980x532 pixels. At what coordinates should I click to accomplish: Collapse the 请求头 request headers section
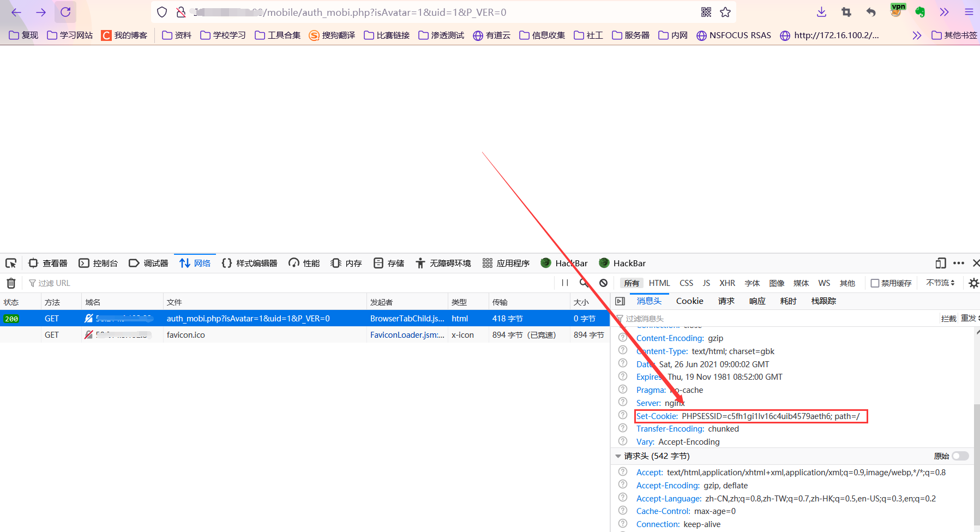pyautogui.click(x=618, y=456)
